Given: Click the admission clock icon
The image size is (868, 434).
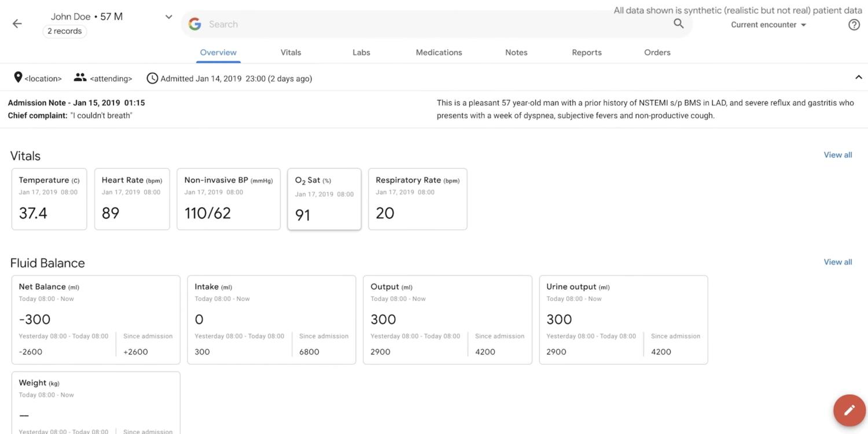Looking at the screenshot, I should click(x=152, y=78).
